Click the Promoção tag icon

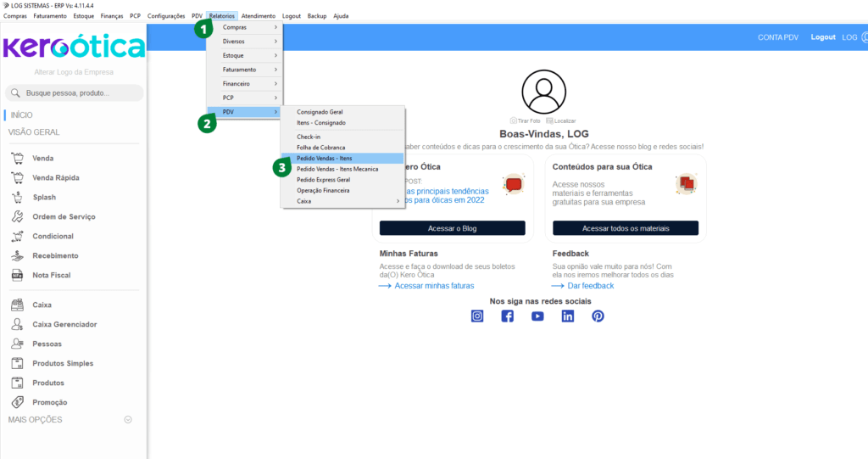point(18,402)
